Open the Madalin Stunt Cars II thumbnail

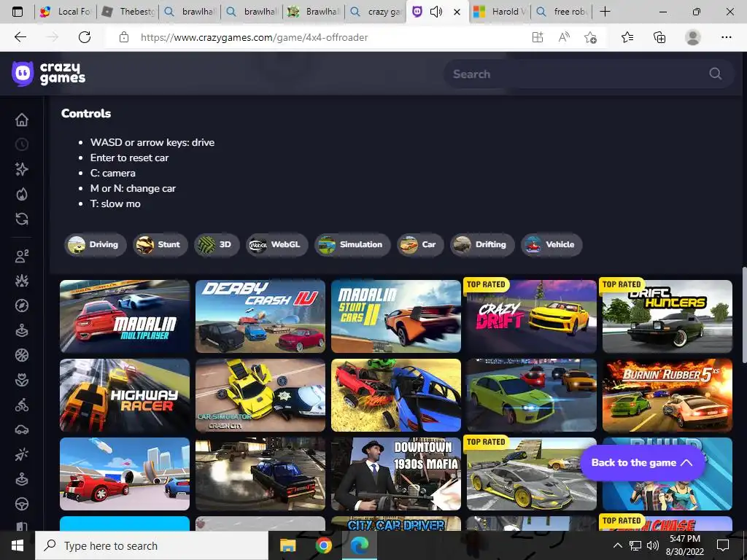tap(396, 316)
